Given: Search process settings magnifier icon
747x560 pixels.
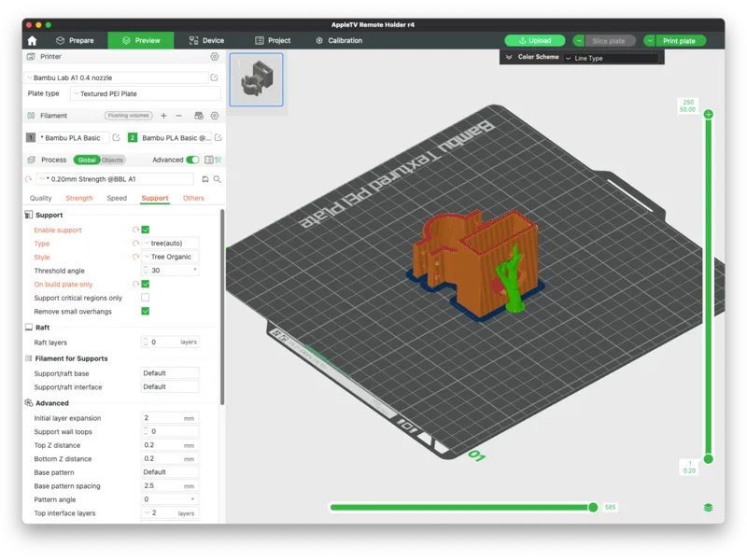Looking at the screenshot, I should tap(218, 179).
